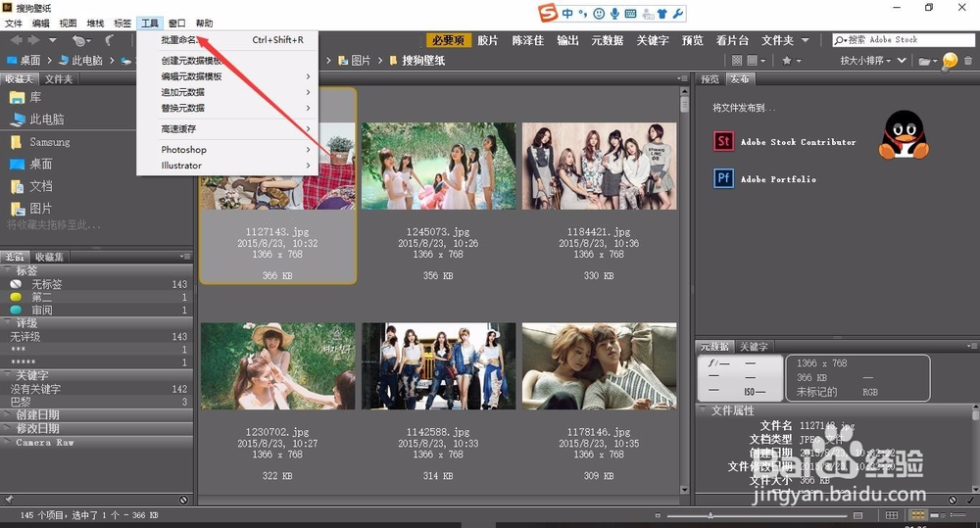Viewport: 980px width, 528px height.
Task: Open the 视图 menu
Action: [x=68, y=24]
